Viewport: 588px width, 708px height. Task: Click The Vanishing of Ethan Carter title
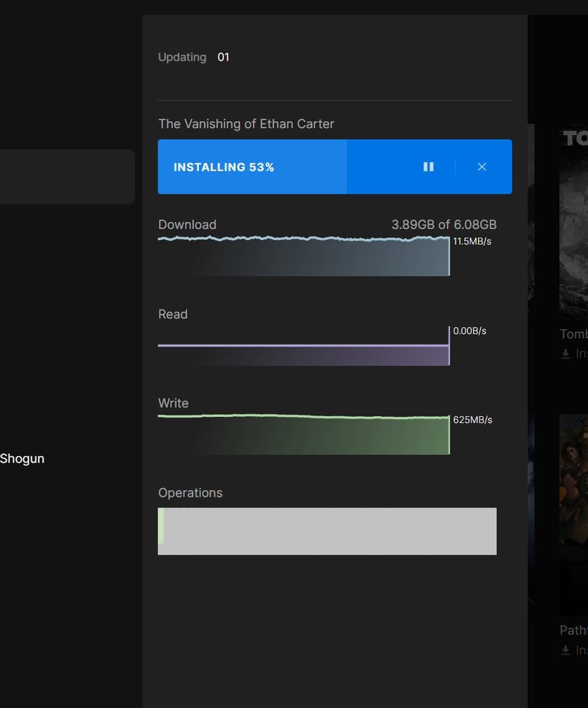click(x=246, y=124)
